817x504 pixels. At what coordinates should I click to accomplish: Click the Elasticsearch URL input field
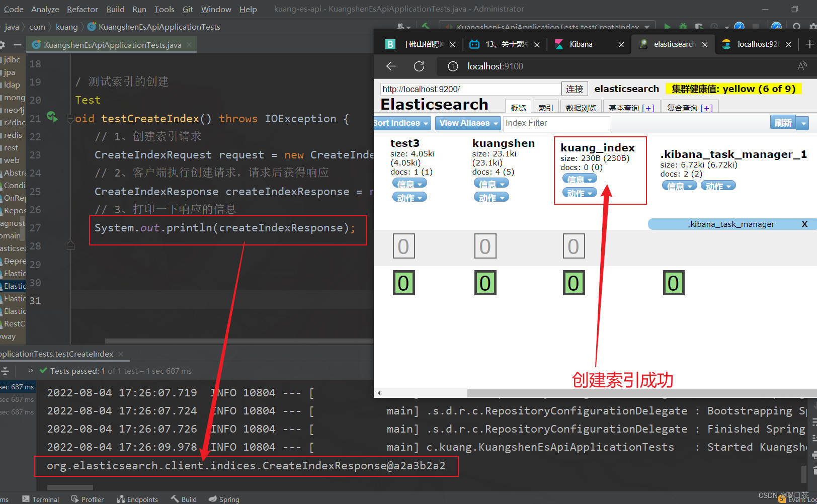[x=470, y=89]
